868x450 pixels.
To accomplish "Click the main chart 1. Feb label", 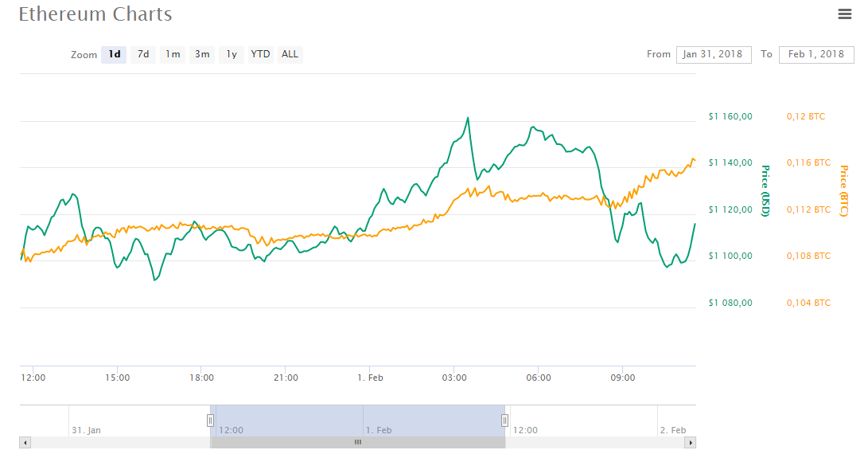I will pos(370,378).
